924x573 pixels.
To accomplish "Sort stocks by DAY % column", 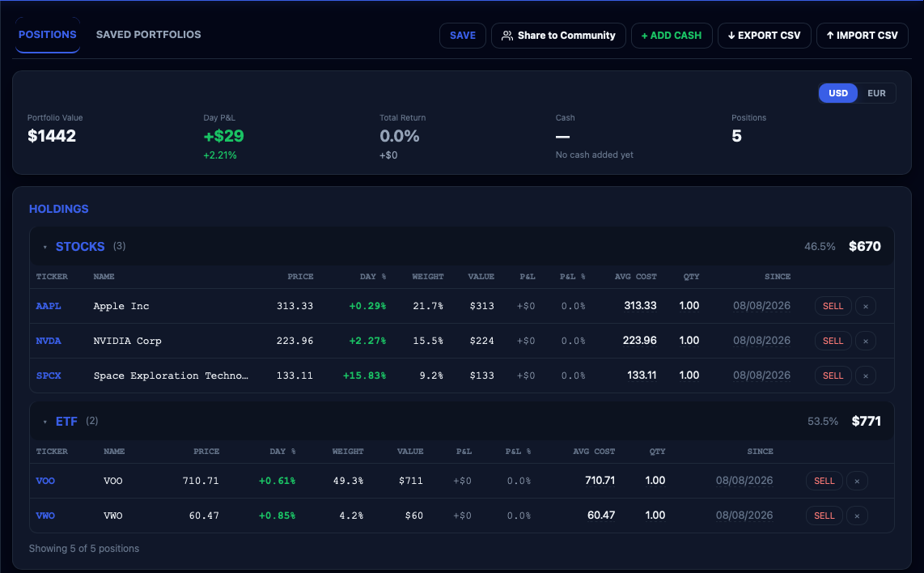I will 372,277.
